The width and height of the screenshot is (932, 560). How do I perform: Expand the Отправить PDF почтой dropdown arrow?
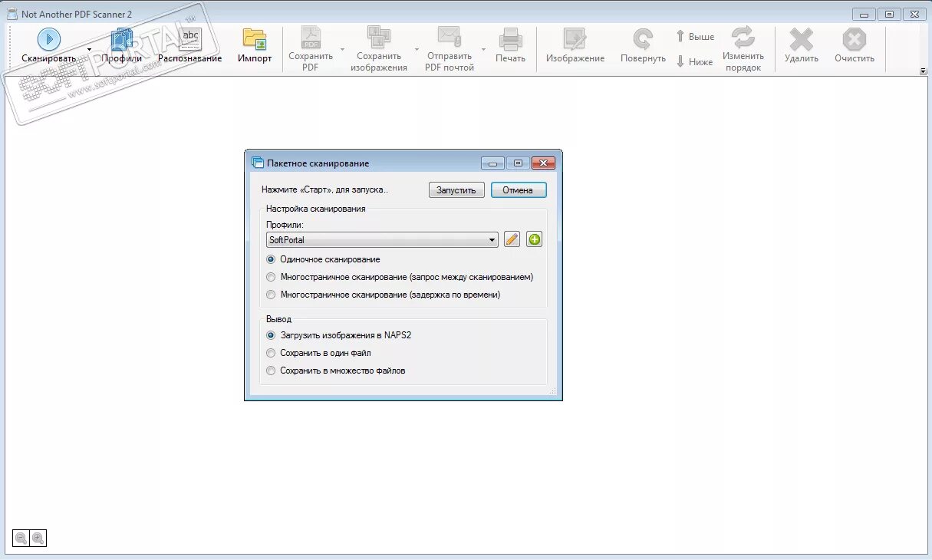tap(484, 48)
